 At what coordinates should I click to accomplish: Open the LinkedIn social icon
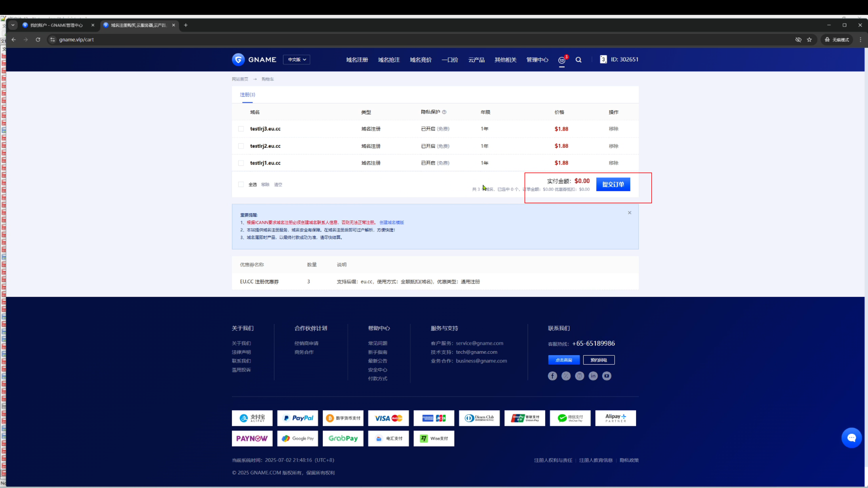coord(593,376)
